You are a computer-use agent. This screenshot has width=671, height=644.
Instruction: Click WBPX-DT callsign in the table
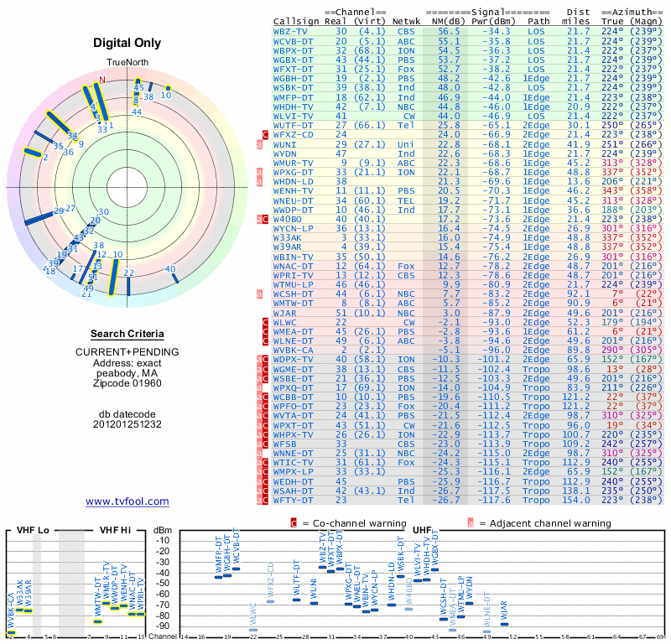293,50
